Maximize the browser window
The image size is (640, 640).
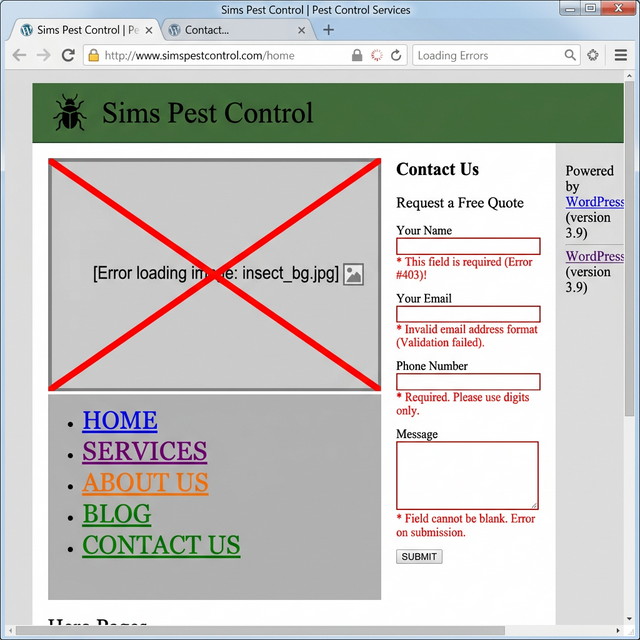point(590,8)
